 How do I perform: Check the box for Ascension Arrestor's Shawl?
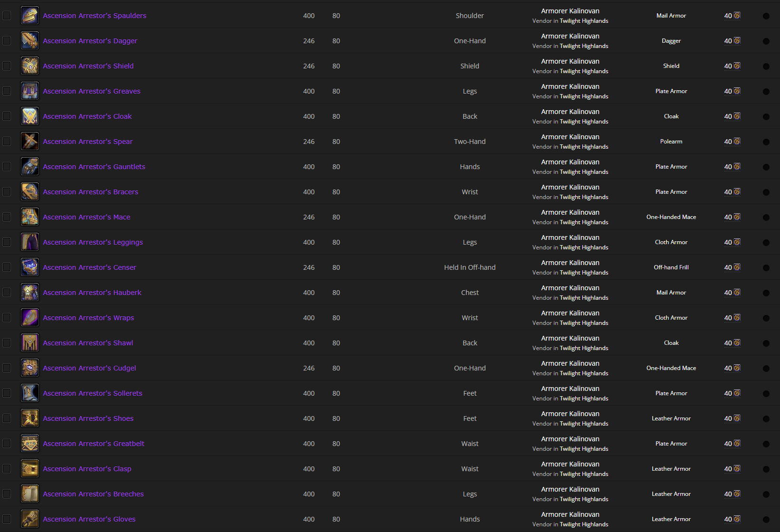point(7,342)
